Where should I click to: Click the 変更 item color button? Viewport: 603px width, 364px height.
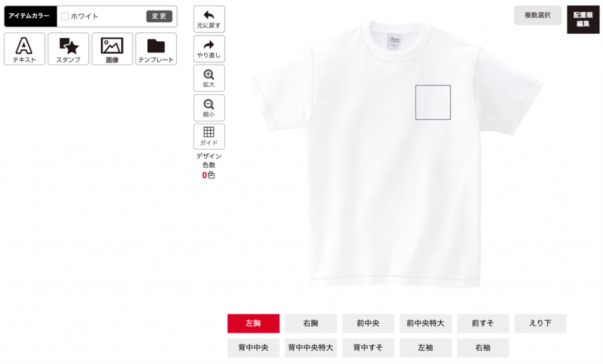point(159,16)
